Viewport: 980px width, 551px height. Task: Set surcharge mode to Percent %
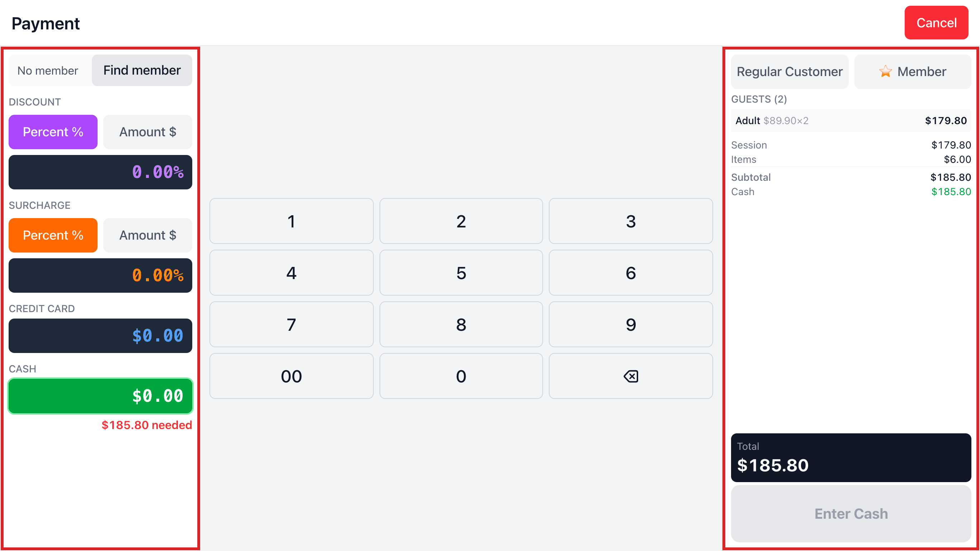click(53, 235)
